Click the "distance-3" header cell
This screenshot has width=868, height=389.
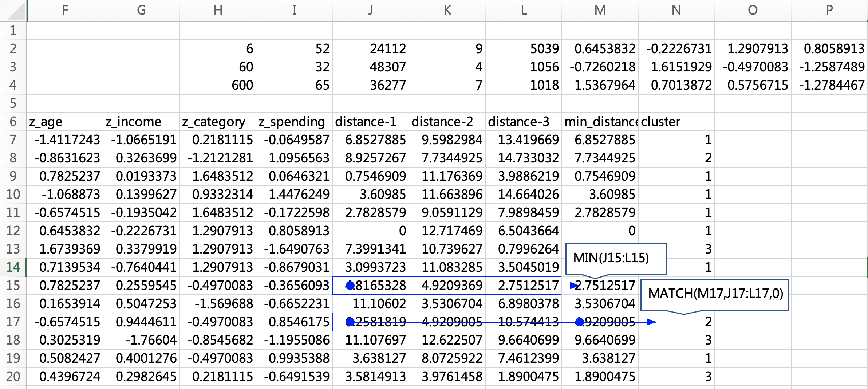click(x=524, y=122)
